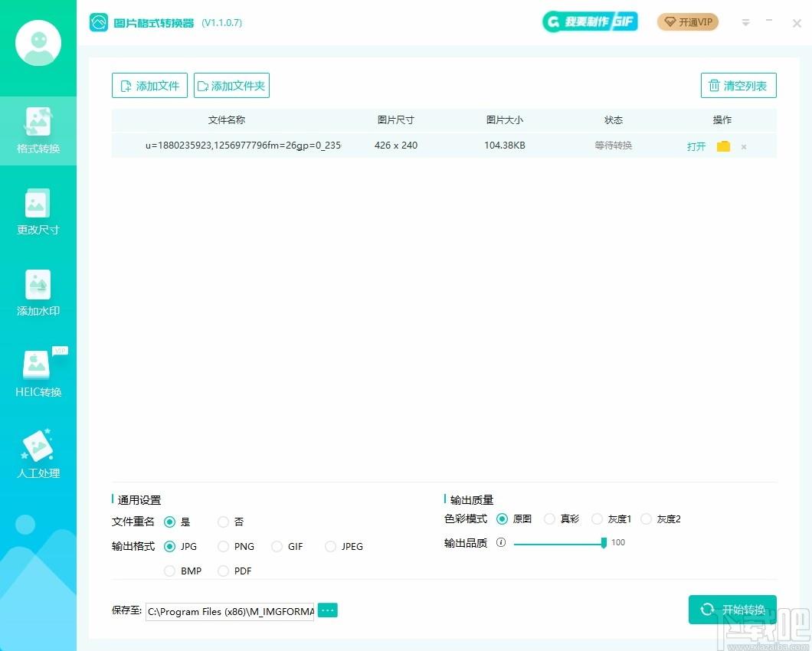Choose GIF output format

pyautogui.click(x=277, y=546)
